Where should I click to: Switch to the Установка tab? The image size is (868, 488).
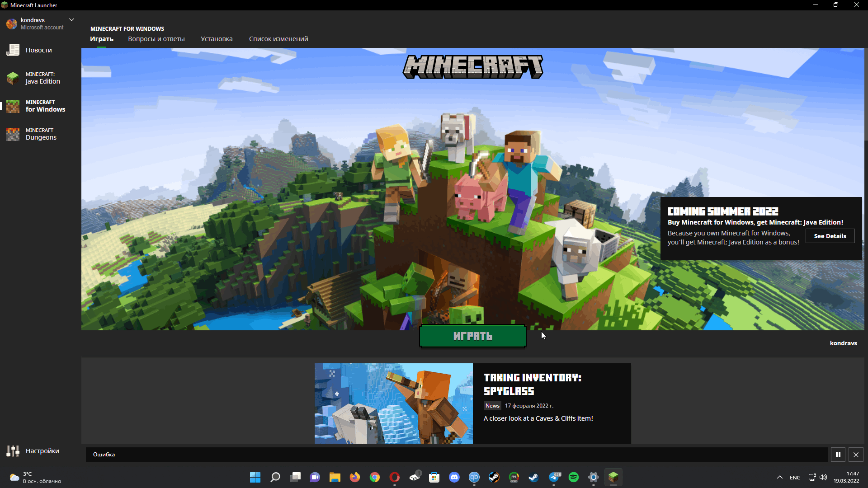(x=217, y=39)
